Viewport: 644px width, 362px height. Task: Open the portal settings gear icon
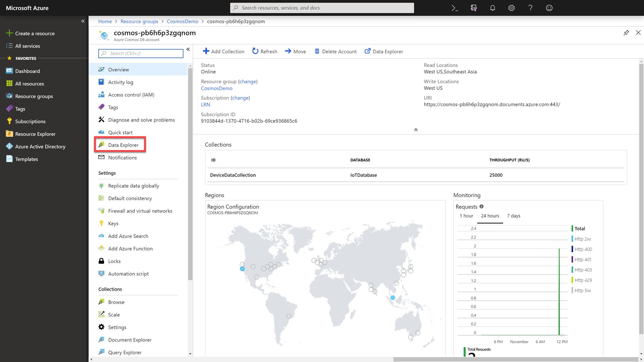[511, 8]
